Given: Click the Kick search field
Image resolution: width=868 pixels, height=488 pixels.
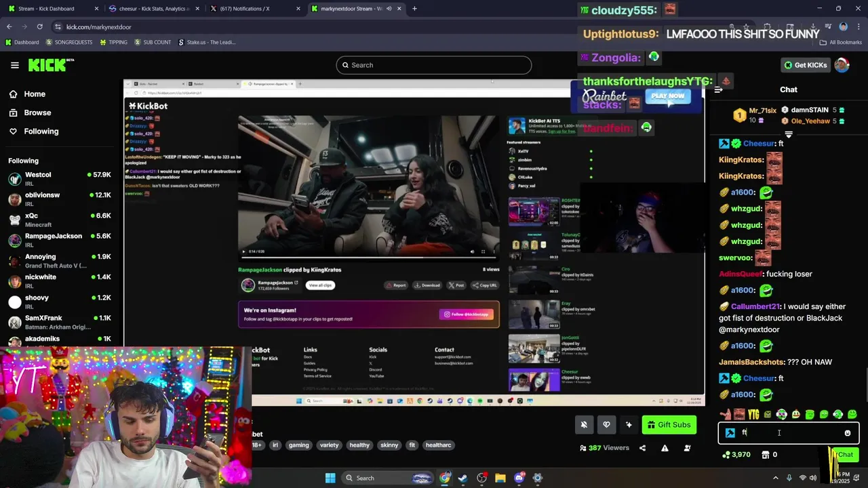Looking at the screenshot, I should pos(434,65).
